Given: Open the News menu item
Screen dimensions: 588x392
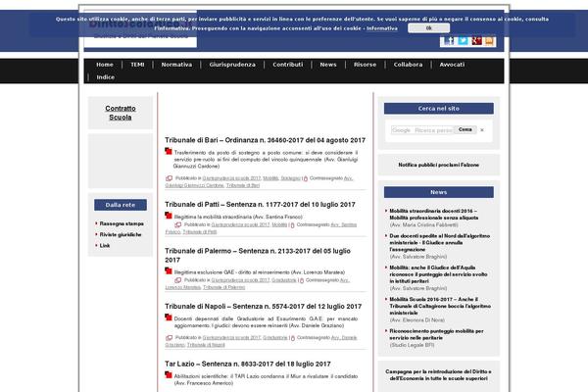Looking at the screenshot, I should pos(328,65).
